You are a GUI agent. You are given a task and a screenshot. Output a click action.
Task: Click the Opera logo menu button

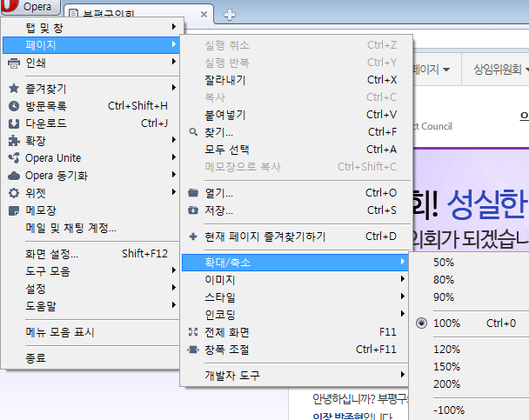tap(30, 7)
